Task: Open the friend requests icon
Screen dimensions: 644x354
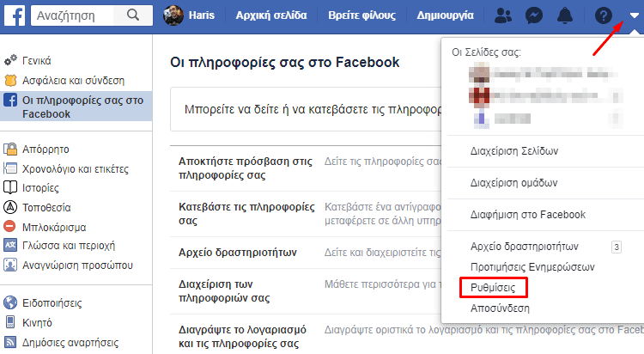Action: [502, 15]
